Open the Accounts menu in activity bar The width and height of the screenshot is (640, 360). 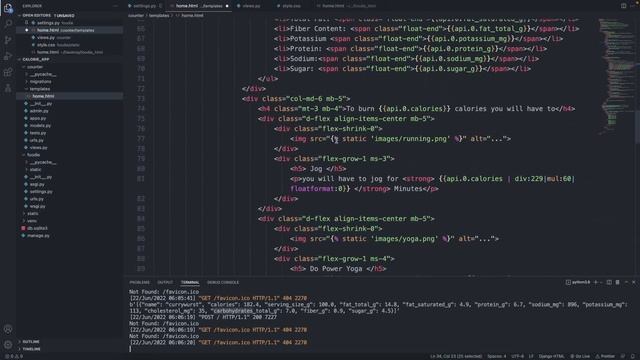point(8,329)
